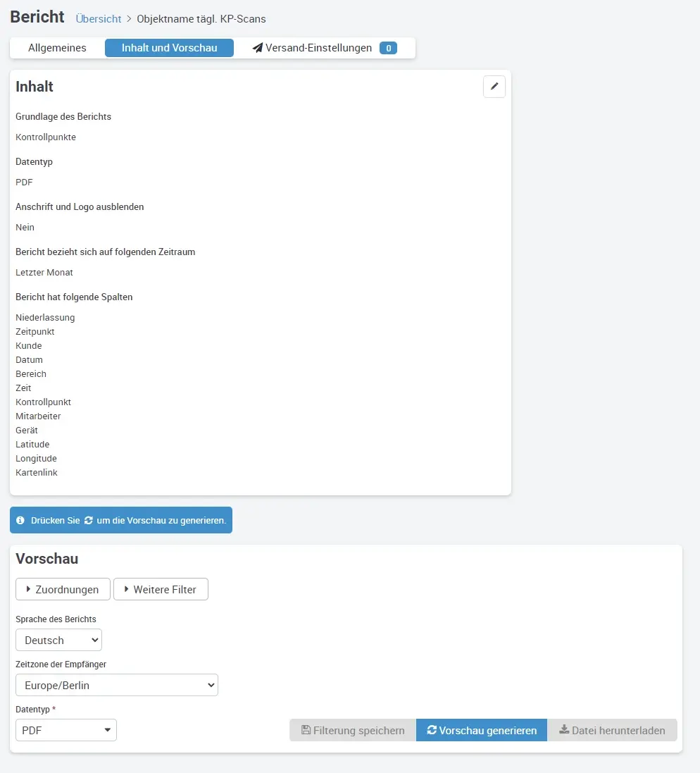Expand the Zuordnungen section
The height and width of the screenshot is (773, 700).
pyautogui.click(x=62, y=589)
